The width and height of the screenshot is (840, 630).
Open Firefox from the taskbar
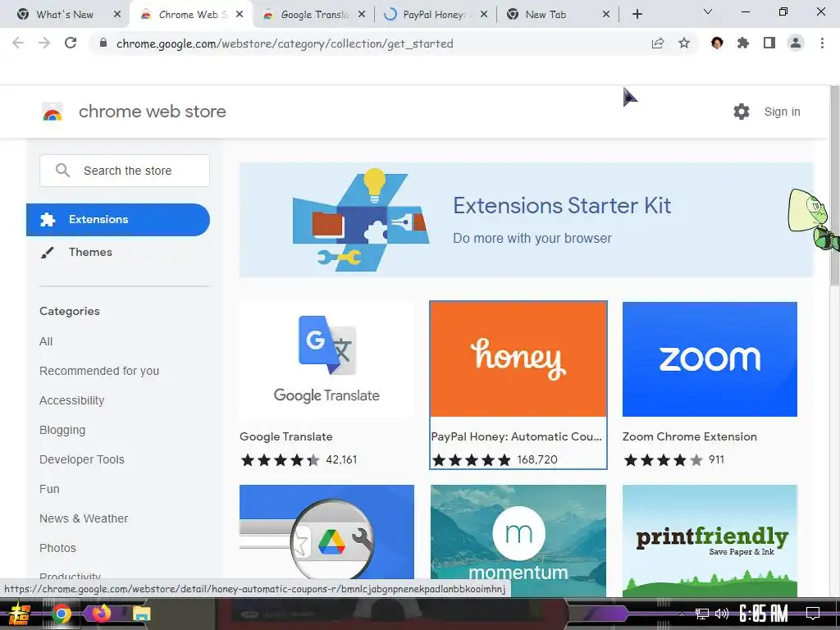pos(101,613)
